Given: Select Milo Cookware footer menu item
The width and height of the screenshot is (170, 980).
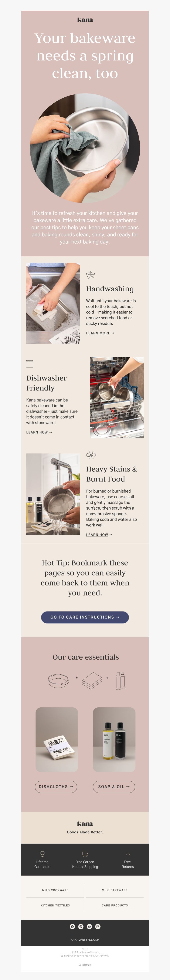Looking at the screenshot, I should 55,890.
